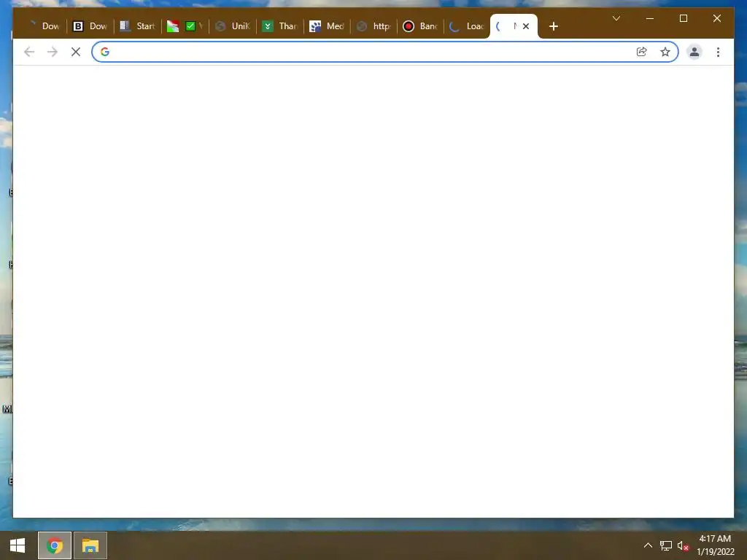Go forward to next page
The height and width of the screenshot is (560, 747).
(x=53, y=52)
